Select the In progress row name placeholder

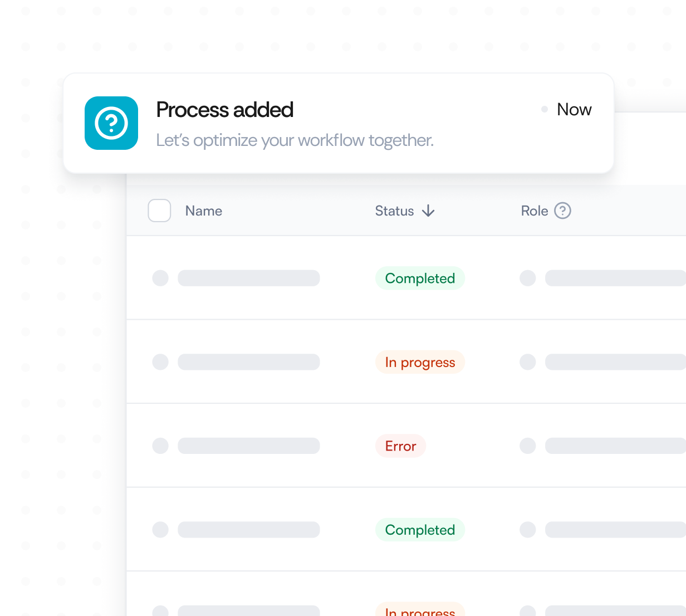point(248,363)
